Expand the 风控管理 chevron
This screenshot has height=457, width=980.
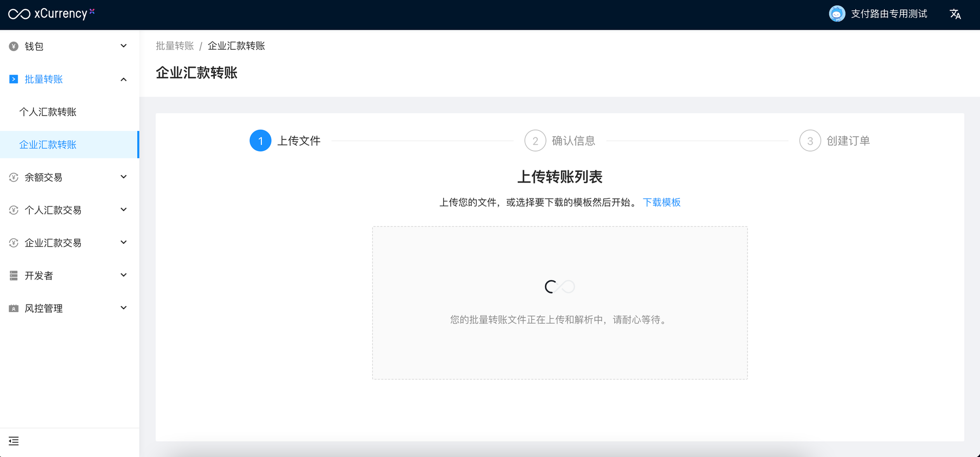(123, 308)
